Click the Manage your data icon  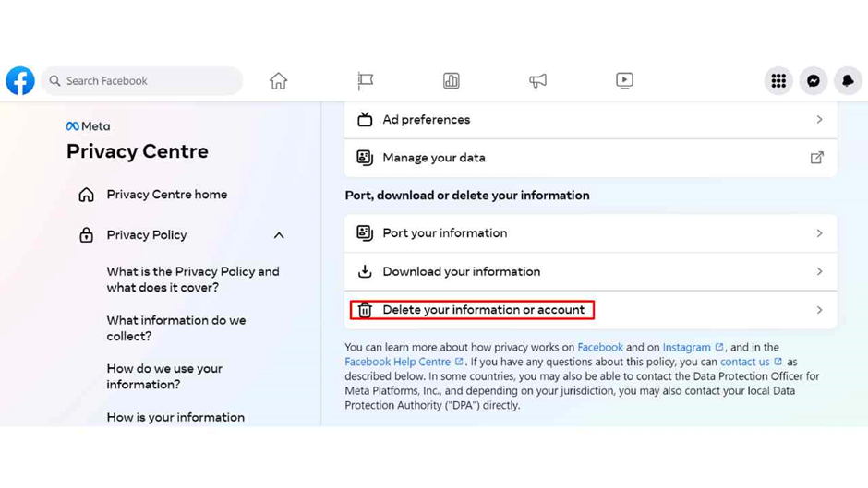[365, 158]
